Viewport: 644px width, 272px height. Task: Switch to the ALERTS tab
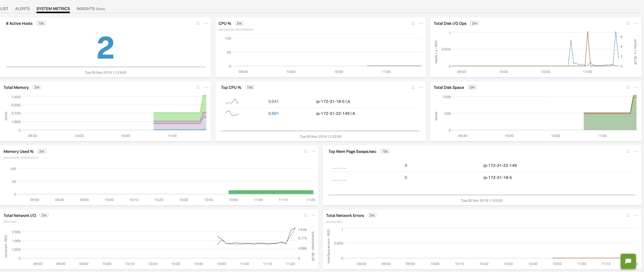click(22, 9)
